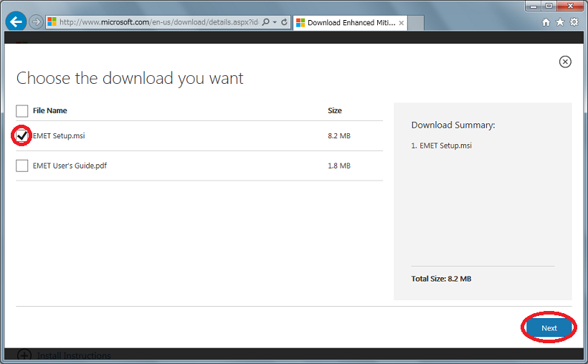Expand the Install Instructions section
Screen dimensions: 588x364
point(24,355)
